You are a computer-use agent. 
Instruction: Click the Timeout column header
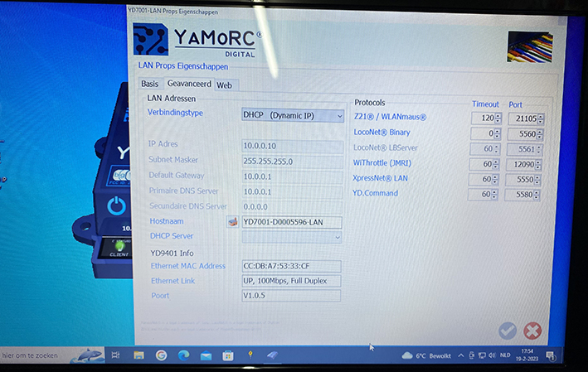[x=485, y=104]
